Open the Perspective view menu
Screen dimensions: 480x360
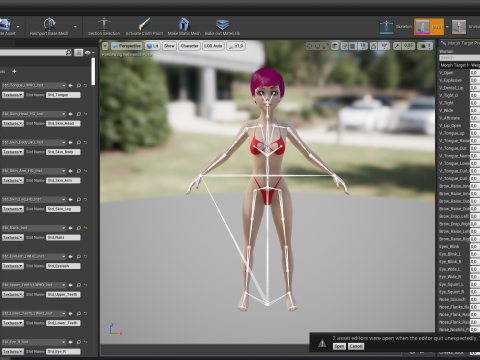click(127, 46)
